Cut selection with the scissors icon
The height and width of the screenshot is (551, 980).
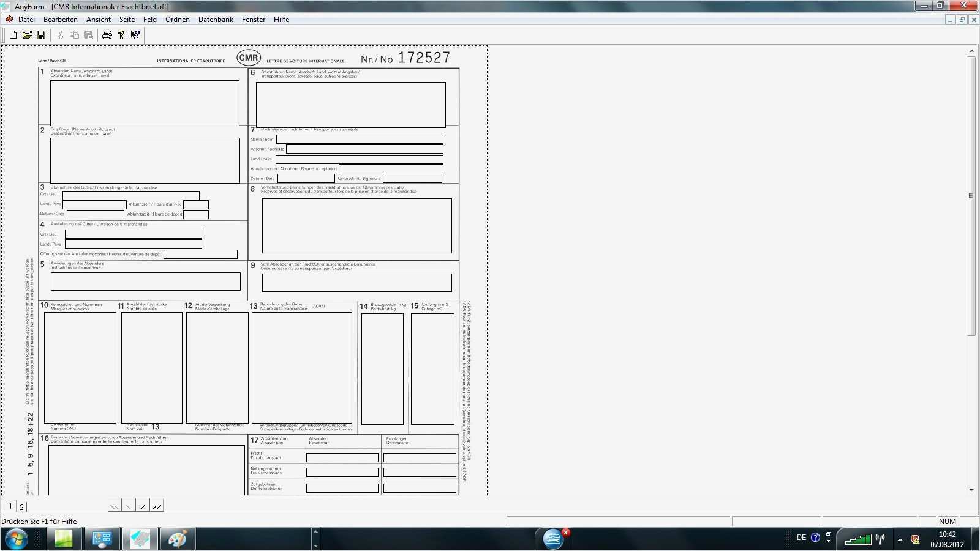click(60, 35)
